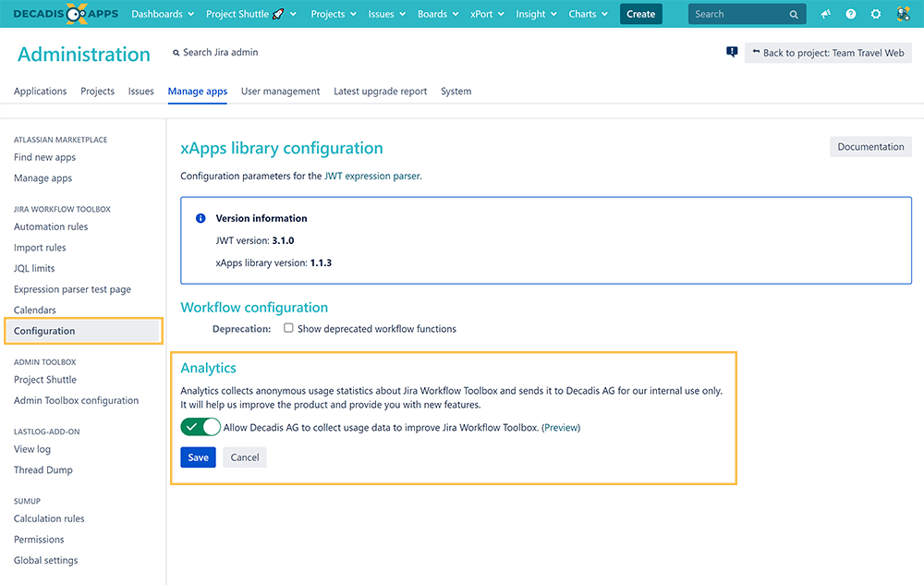This screenshot has width=924, height=585.
Task: Expand the Dashboards dropdown
Action: click(x=163, y=14)
